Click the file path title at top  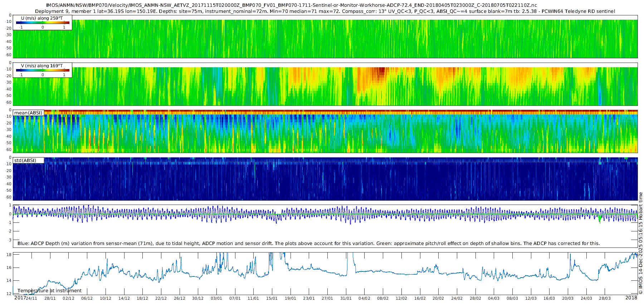click(x=291, y=5)
